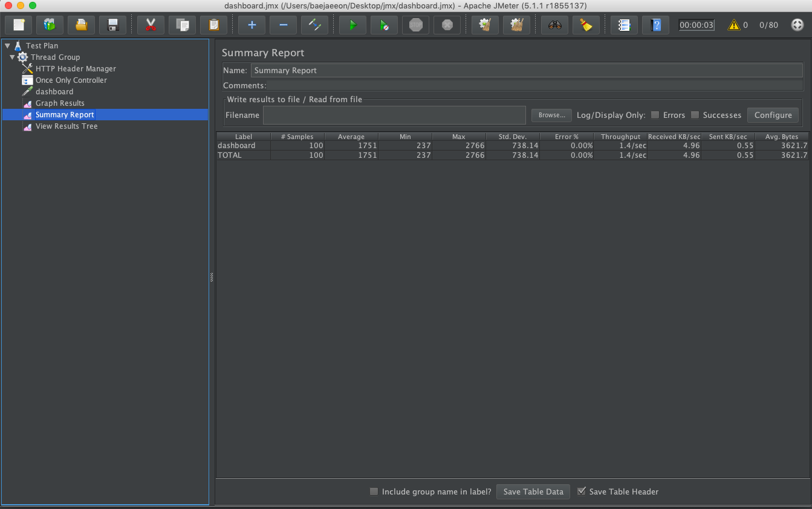The width and height of the screenshot is (812, 509).
Task: Start the test with green play icon
Action: click(x=352, y=25)
